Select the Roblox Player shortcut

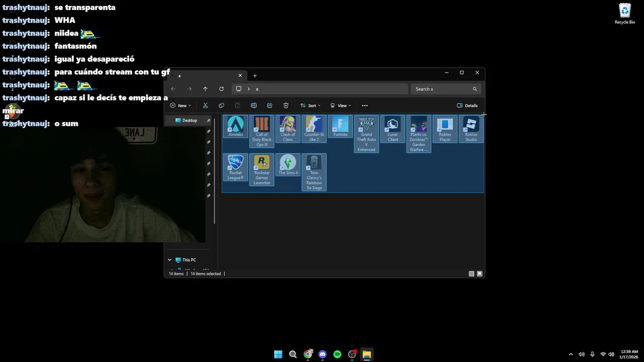pyautogui.click(x=445, y=129)
